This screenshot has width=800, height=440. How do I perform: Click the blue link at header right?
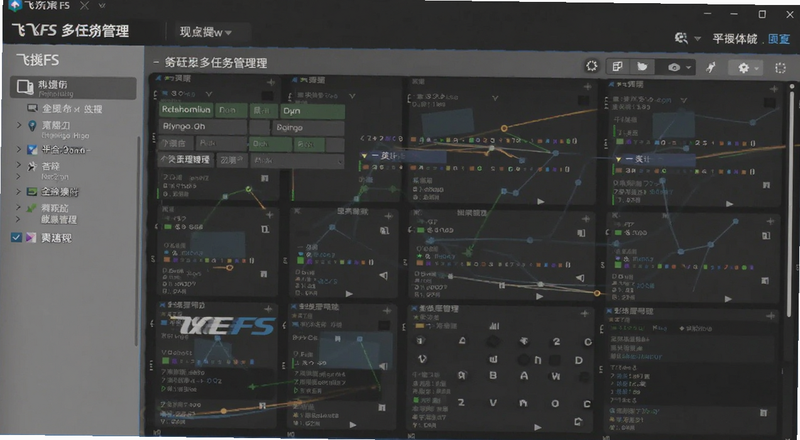pyautogui.click(x=779, y=39)
